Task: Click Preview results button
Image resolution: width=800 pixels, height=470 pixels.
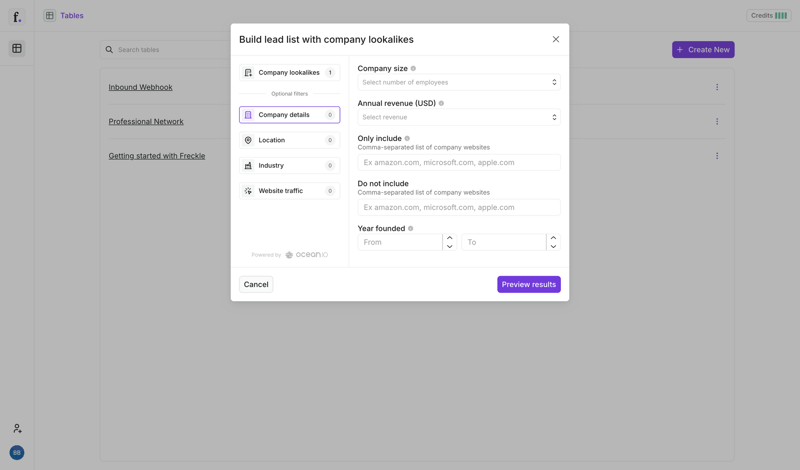Action: coord(529,284)
